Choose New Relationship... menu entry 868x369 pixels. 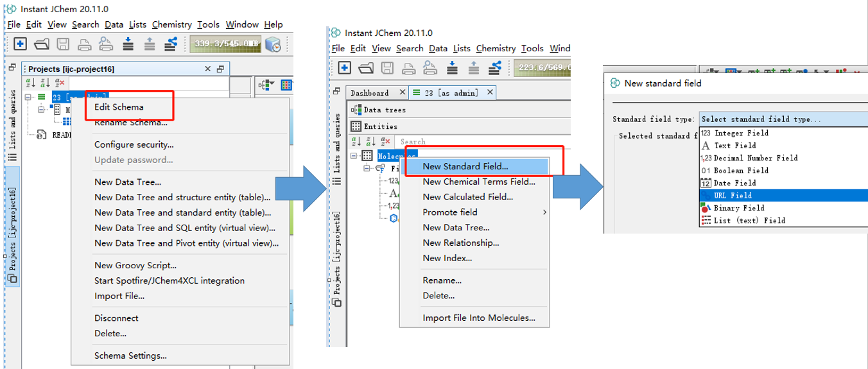click(460, 243)
